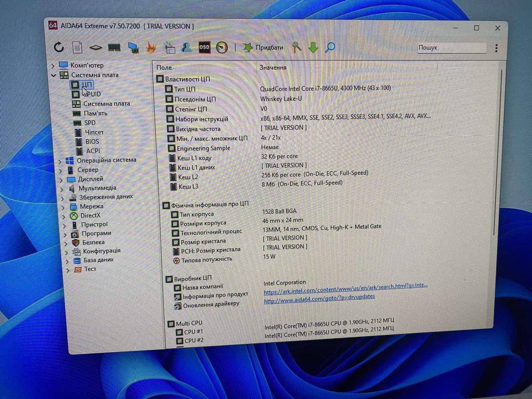The width and height of the screenshot is (532, 399).
Task: Open the three-dot options menu
Action: click(496, 48)
